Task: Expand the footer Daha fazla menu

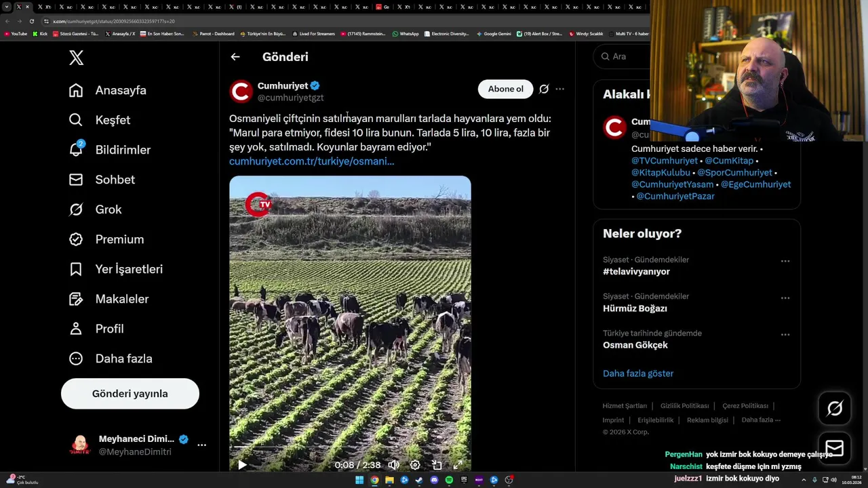Action: (761, 420)
